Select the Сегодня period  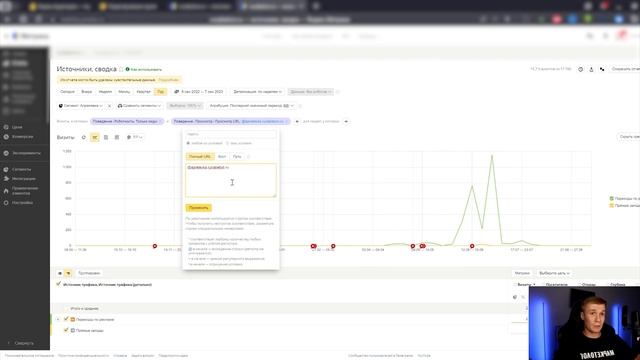click(67, 92)
